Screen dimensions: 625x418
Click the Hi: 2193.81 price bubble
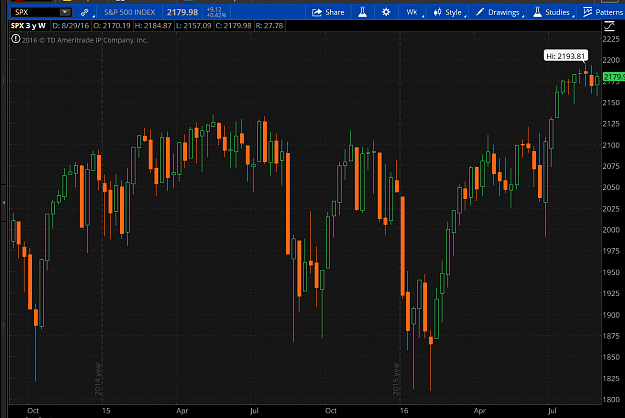pos(566,56)
